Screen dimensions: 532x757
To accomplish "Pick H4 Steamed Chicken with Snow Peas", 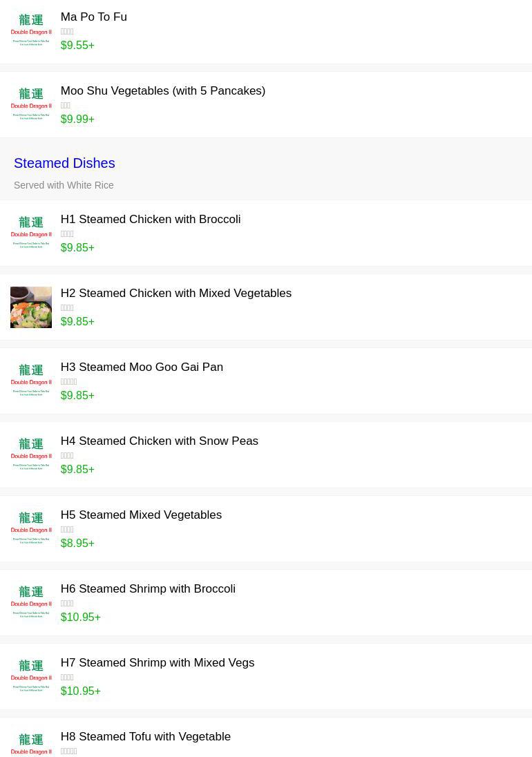I will tap(159, 441).
